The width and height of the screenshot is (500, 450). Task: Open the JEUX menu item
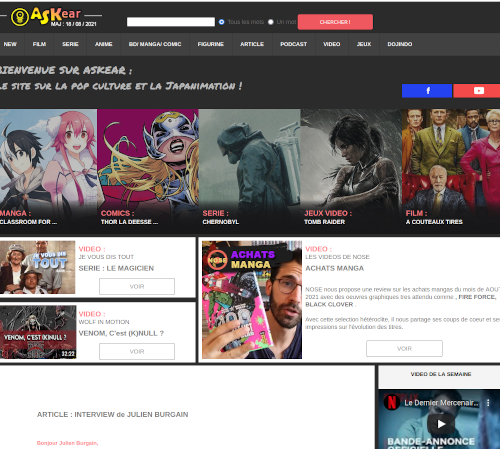[x=364, y=44]
